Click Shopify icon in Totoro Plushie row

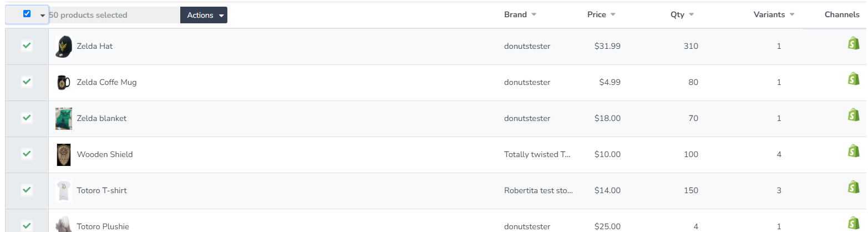click(x=854, y=223)
